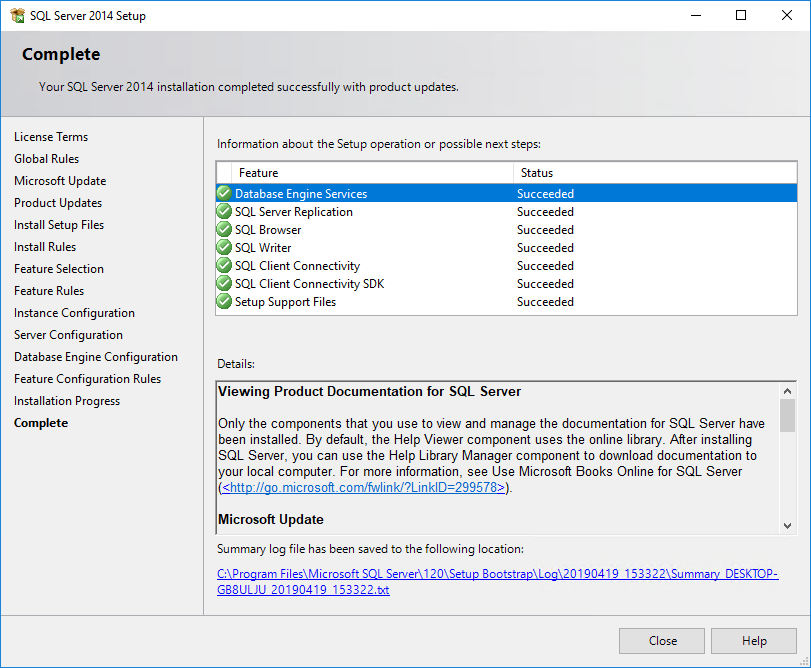Open the Microsoft Books Online fwlink URL

(x=364, y=488)
